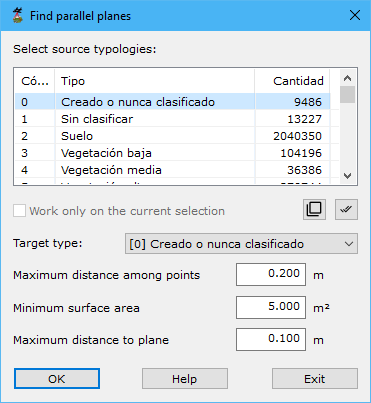Image resolution: width=371 pixels, height=403 pixels.
Task: Click the app icon in the title bar
Action: (x=18, y=16)
